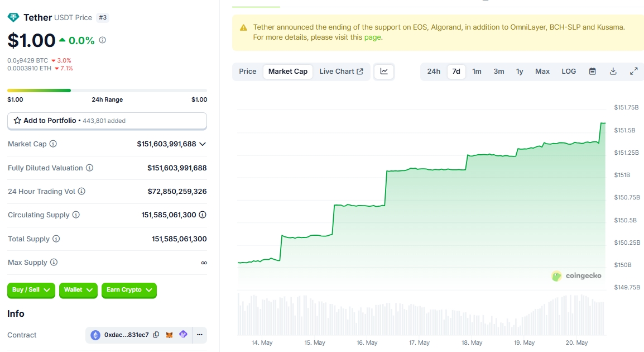Click the $151B axis label
The height and width of the screenshot is (352, 644).
coord(622,175)
